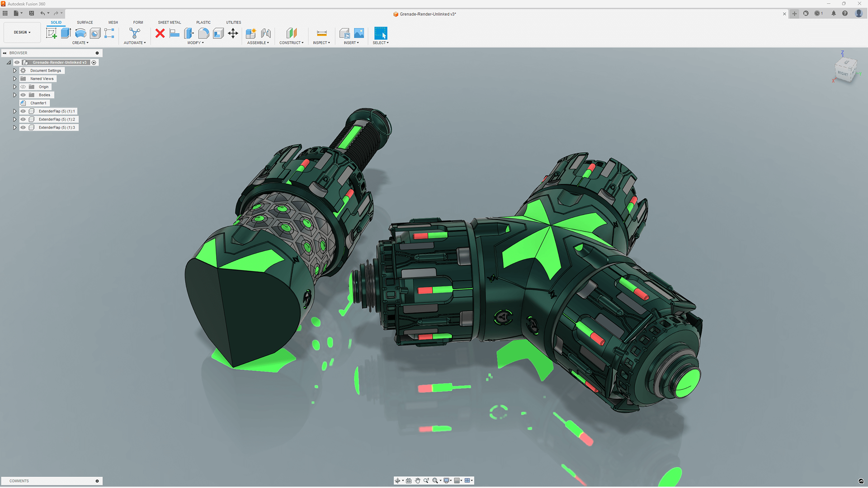Viewport: 868px width, 488px height.
Task: Open the SHEET METAL tab
Action: [169, 22]
